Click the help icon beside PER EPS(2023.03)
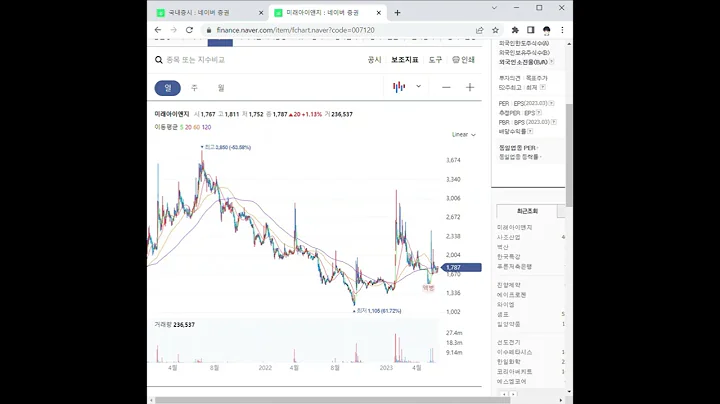 click(551, 103)
